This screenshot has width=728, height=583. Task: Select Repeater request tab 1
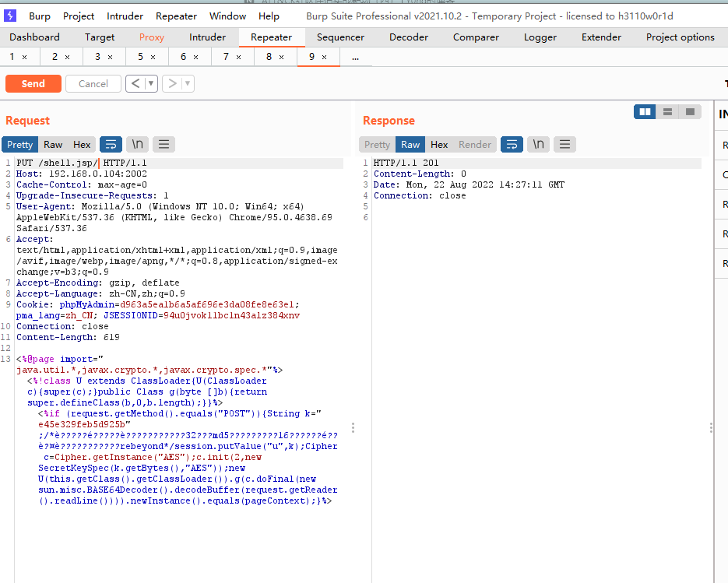tap(12, 57)
